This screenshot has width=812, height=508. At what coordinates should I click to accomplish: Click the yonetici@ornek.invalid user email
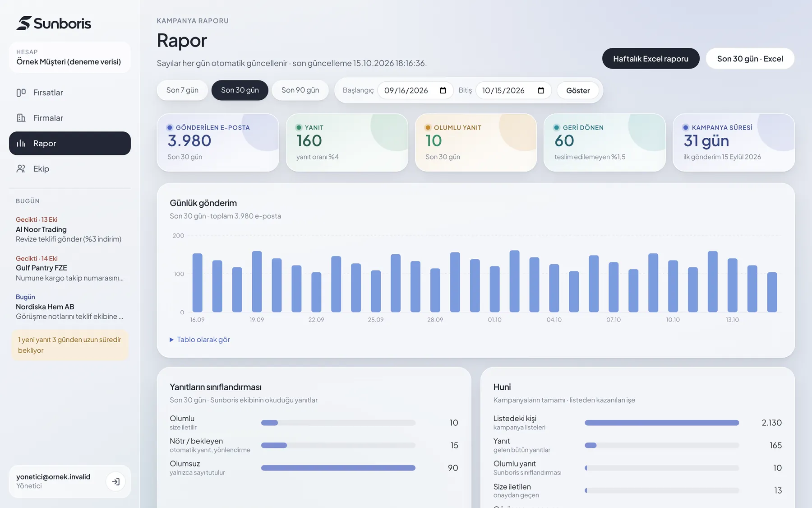[x=53, y=477]
